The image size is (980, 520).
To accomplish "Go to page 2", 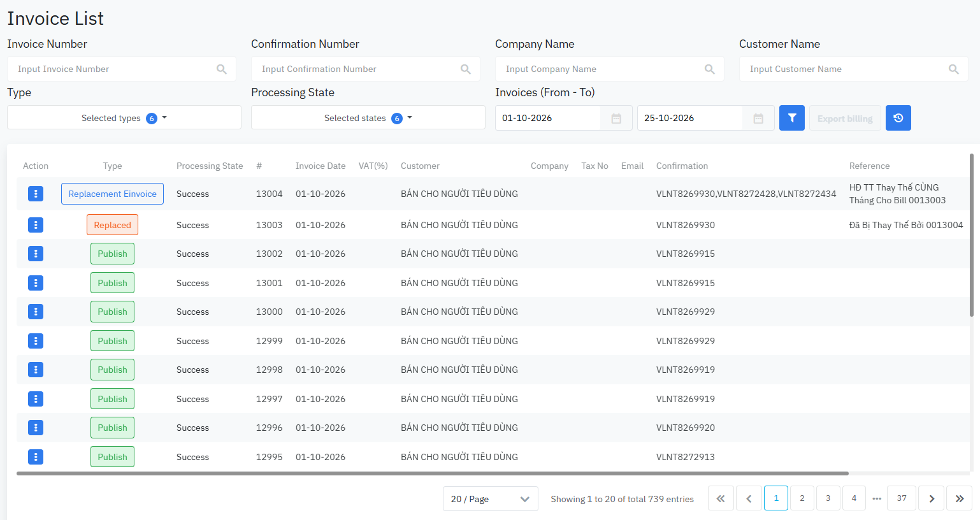I will pos(802,498).
